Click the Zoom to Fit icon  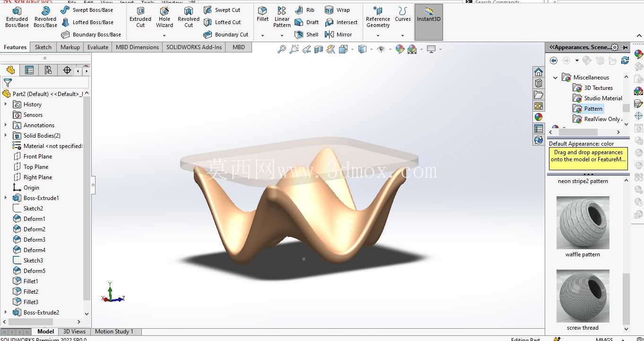(x=282, y=49)
